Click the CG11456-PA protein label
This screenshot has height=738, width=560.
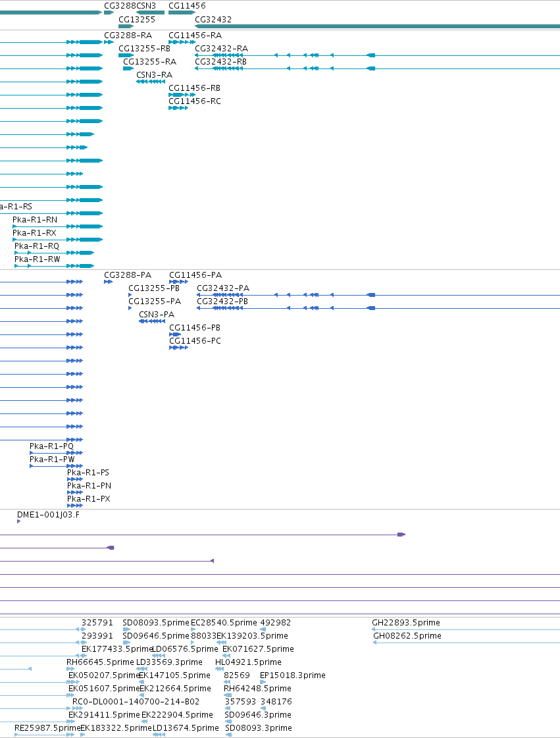point(195,275)
